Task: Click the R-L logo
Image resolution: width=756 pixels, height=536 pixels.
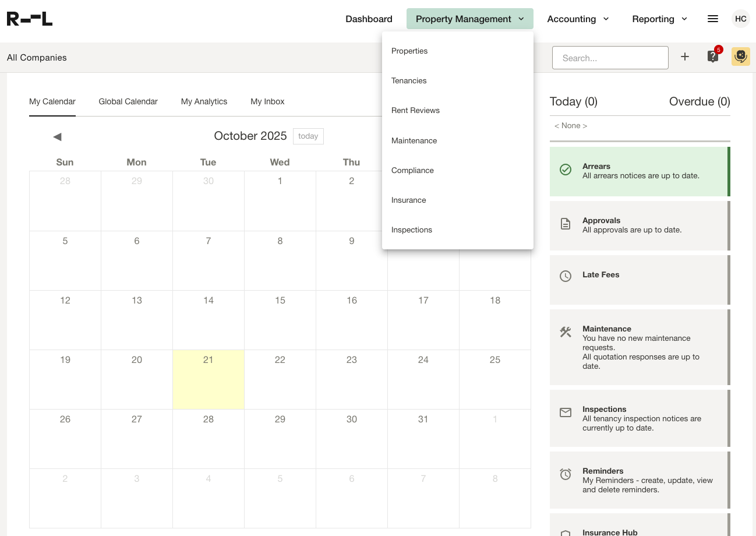Action: (30, 19)
